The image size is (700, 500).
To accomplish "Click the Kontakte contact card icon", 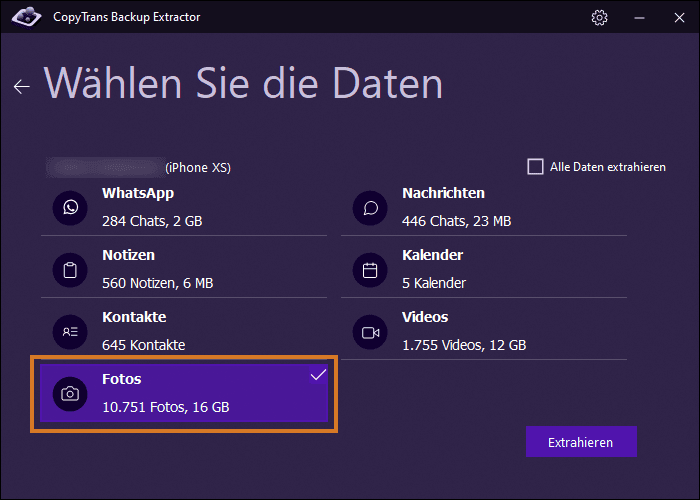I will [x=70, y=332].
